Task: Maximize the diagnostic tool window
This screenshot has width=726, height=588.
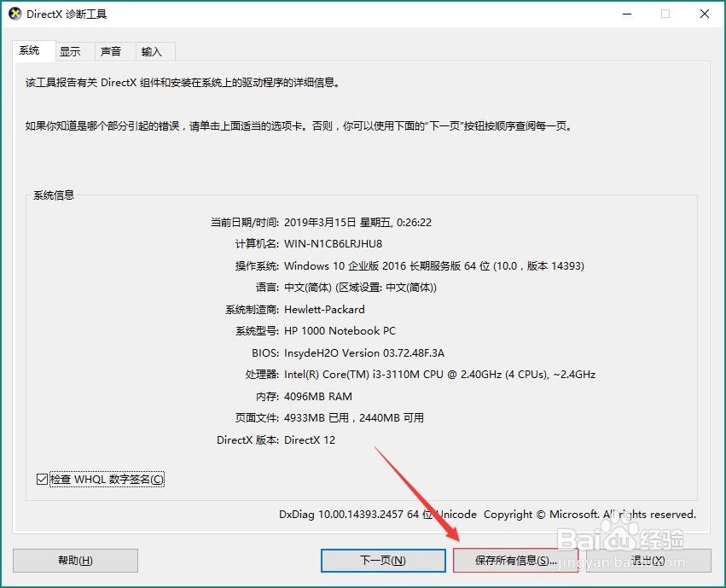Action: [665, 14]
